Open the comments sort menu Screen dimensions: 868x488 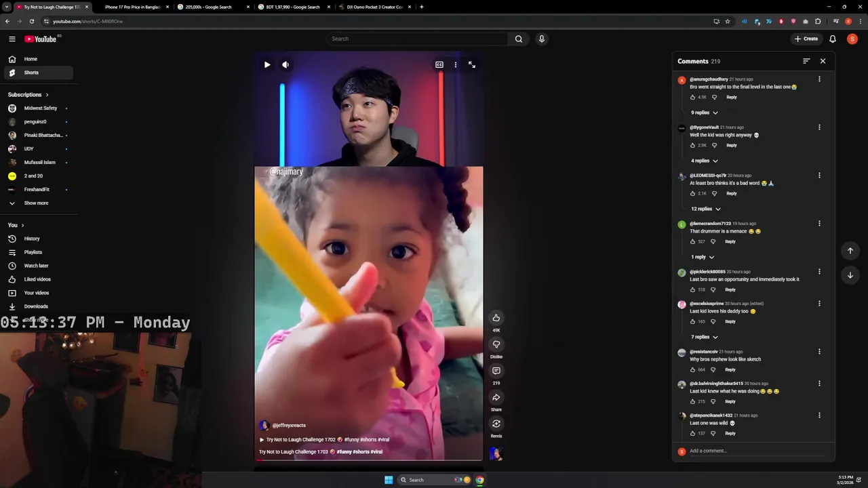(806, 61)
